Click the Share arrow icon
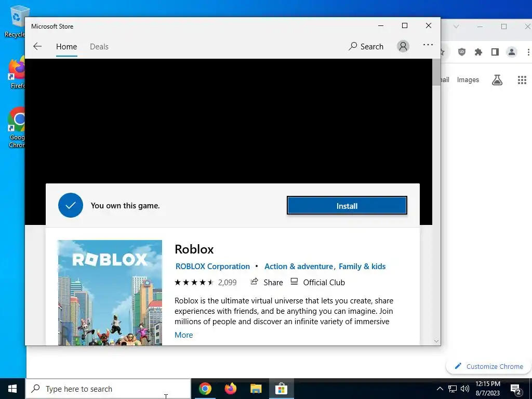532x399 pixels. tap(254, 282)
